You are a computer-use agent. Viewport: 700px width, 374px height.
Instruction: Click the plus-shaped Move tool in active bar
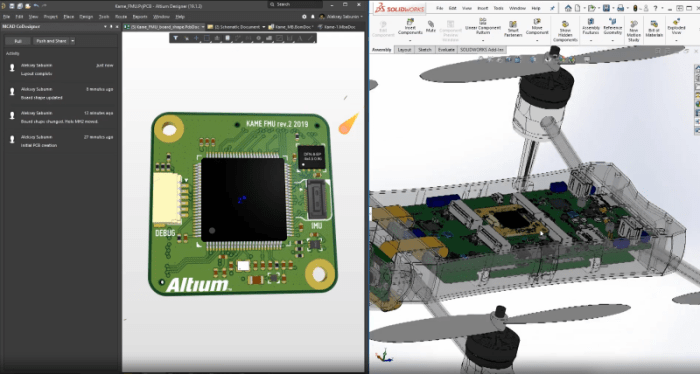point(196,38)
